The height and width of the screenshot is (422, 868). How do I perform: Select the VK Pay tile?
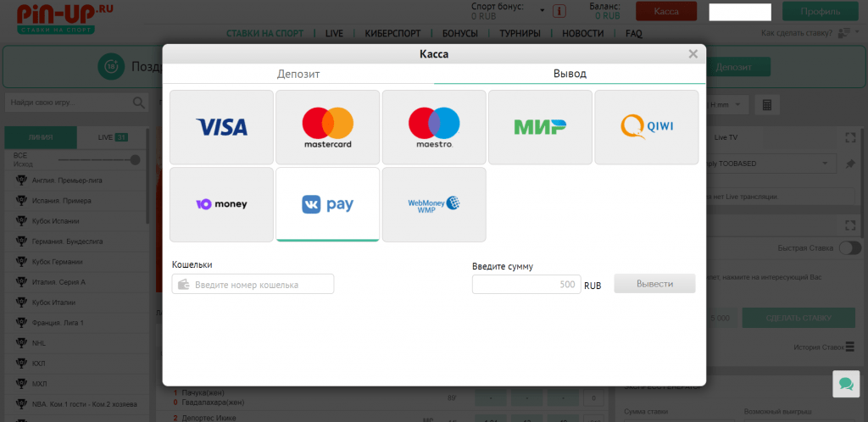(x=328, y=204)
